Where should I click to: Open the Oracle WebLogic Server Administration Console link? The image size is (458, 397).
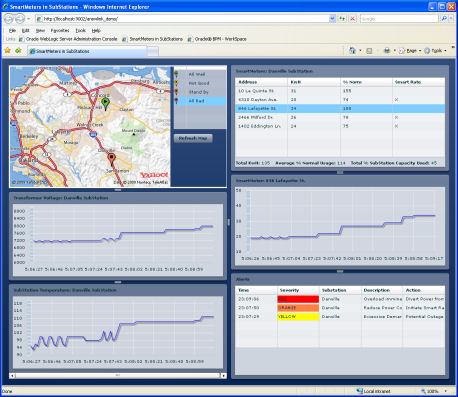point(68,39)
